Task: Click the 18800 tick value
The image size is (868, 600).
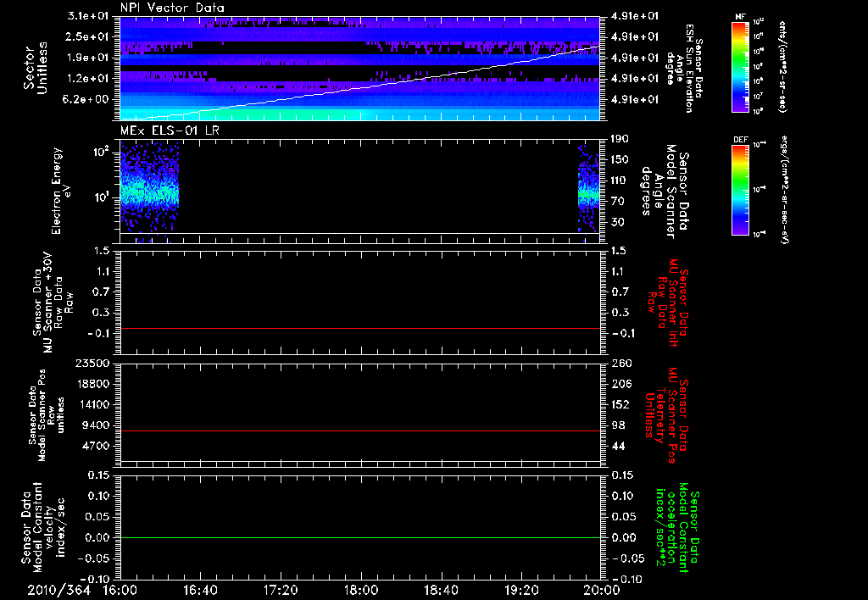Action: click(x=92, y=384)
